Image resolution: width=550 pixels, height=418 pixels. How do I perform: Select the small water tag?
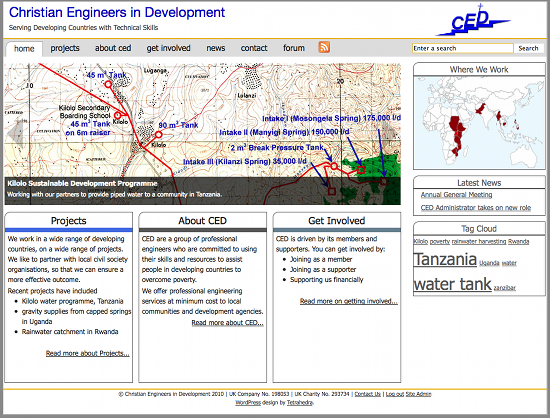(x=509, y=263)
